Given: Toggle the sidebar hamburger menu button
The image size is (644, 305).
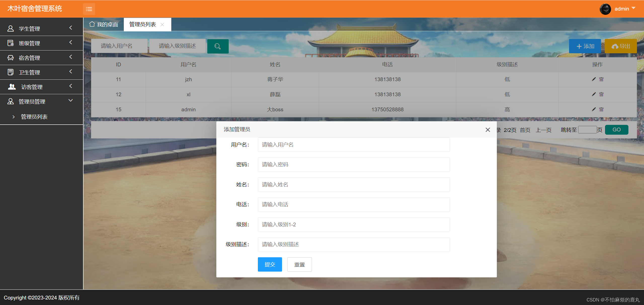Looking at the screenshot, I should click(89, 9).
